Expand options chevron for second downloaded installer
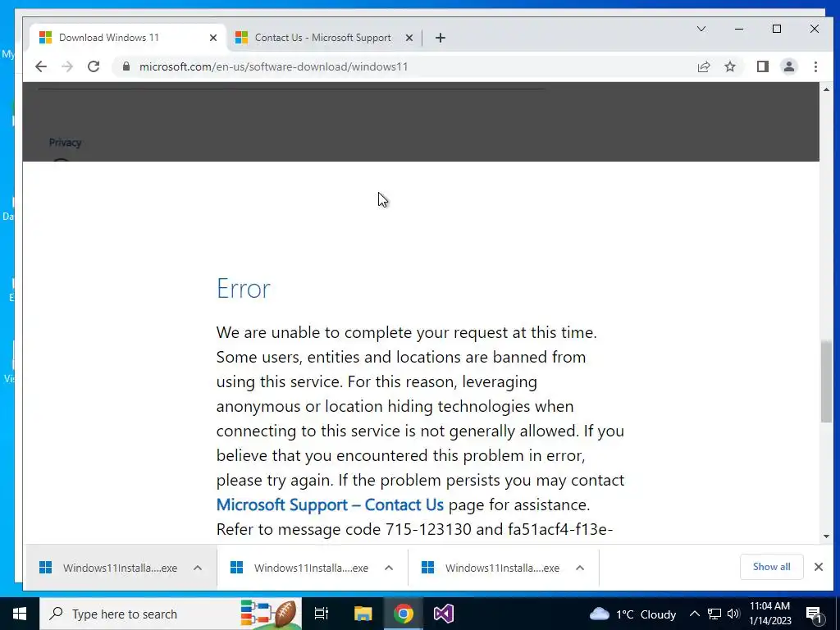This screenshot has width=840, height=630. 389,568
